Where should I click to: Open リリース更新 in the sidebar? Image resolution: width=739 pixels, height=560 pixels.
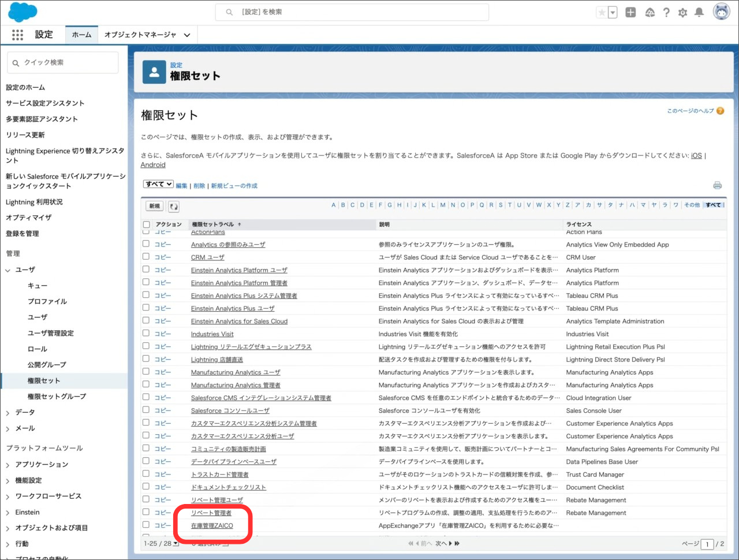(25, 135)
